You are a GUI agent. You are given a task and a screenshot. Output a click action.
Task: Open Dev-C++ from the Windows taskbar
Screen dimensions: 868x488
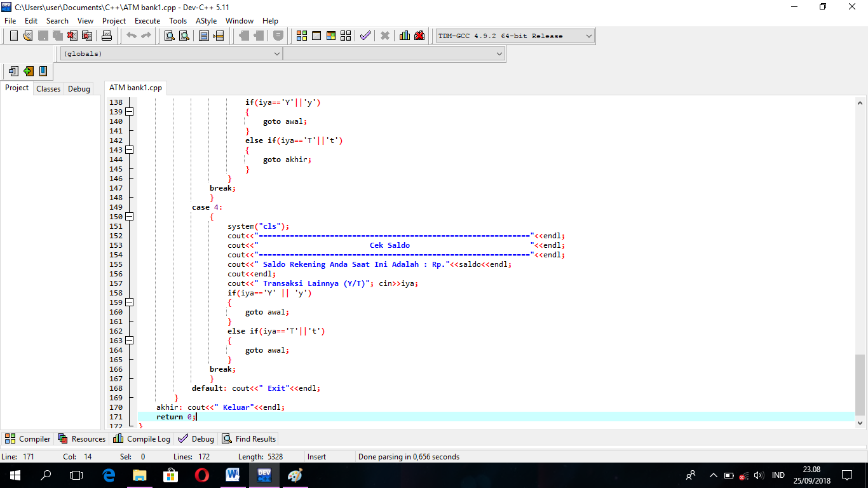click(264, 475)
